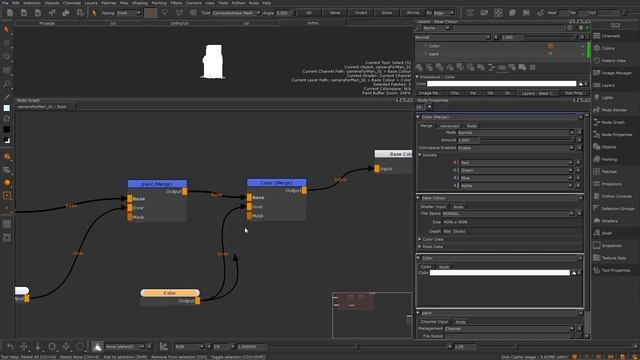The height and width of the screenshot is (360, 640).
Task: Click the lasso selection mode icon
Action: tap(165, 13)
